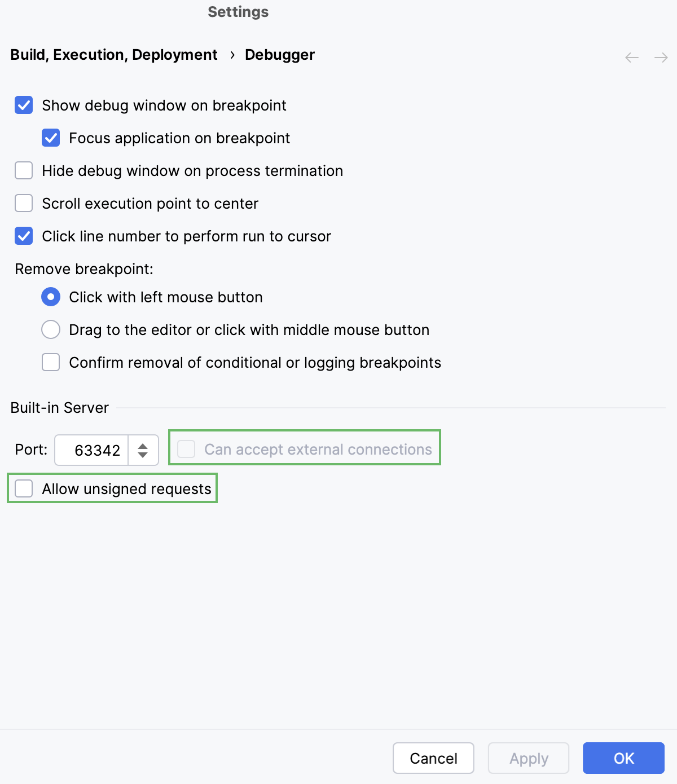Image resolution: width=677 pixels, height=784 pixels.
Task: Enable Hide debug window on process termination
Action: pos(23,170)
